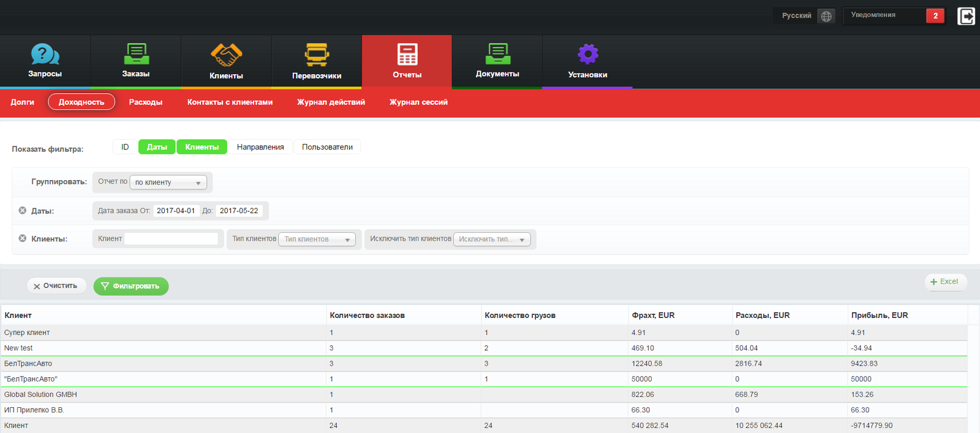Open the notifications count badge
The image size is (980, 433).
(x=935, y=16)
